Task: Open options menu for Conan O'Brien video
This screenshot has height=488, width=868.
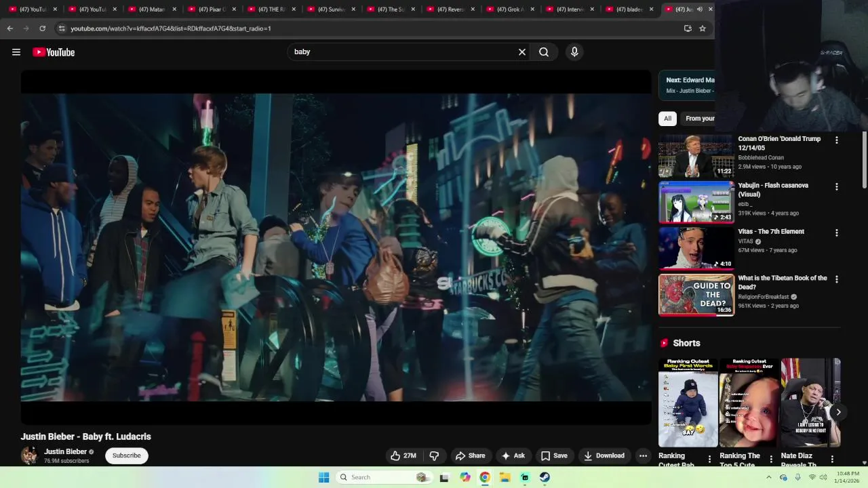Action: coord(836,140)
